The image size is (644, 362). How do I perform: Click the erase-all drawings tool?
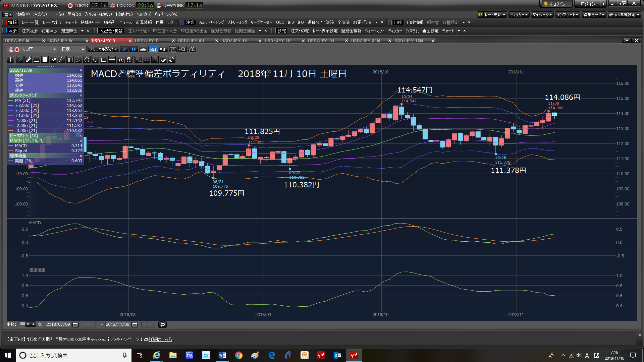[172, 60]
